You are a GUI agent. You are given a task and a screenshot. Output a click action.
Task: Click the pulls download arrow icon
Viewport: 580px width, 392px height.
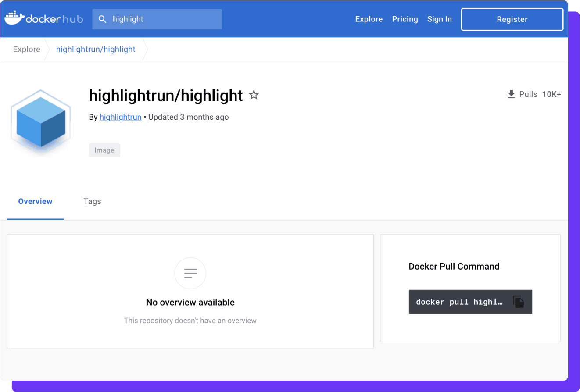[511, 94]
